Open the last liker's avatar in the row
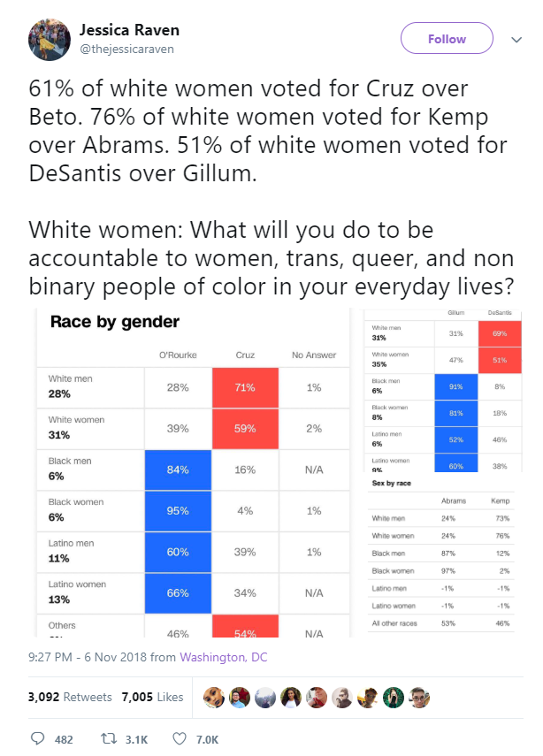 pyautogui.click(x=419, y=697)
